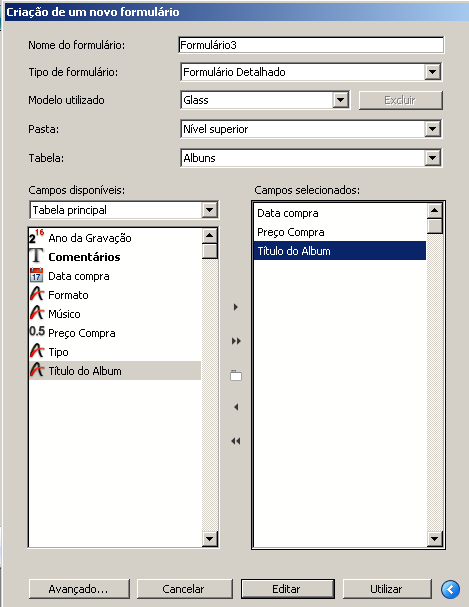Click the add single field right arrow
This screenshot has height=607, width=469.
pos(236,307)
